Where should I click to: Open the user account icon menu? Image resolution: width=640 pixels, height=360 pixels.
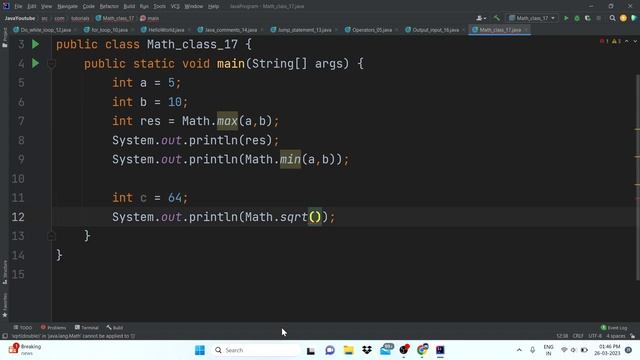click(x=481, y=18)
